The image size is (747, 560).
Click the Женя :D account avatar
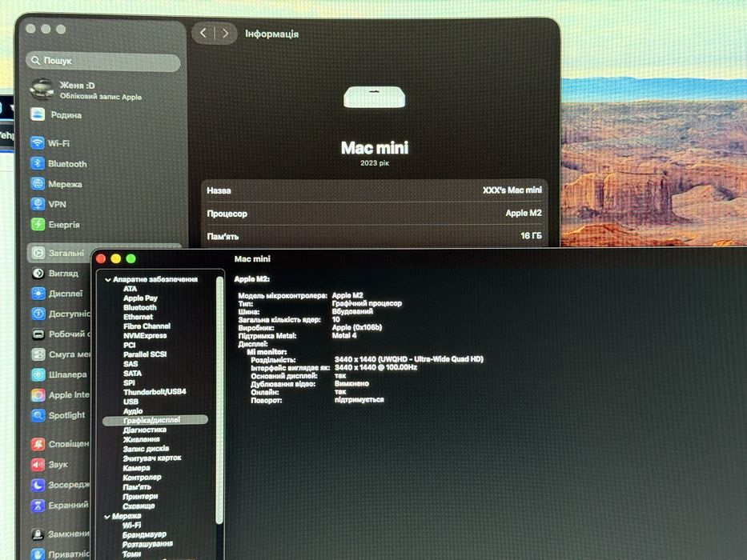point(42,90)
